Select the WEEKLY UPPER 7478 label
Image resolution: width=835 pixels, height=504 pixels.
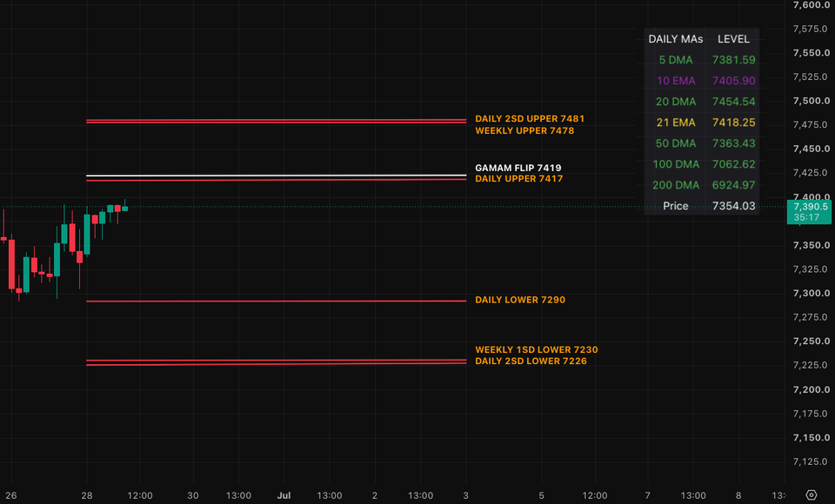524,131
